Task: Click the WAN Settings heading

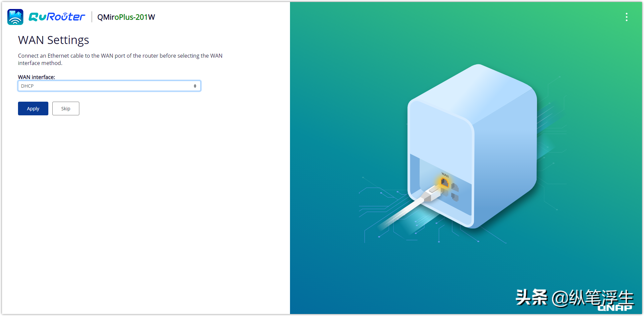Action: coord(53,40)
